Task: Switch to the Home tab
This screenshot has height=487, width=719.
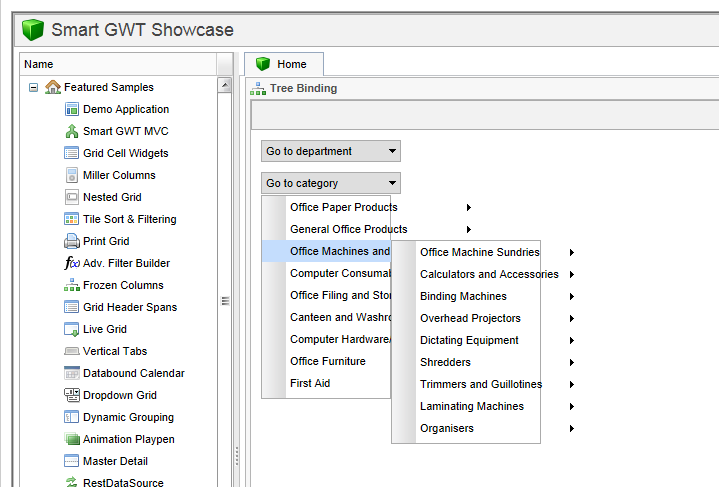Action: point(284,64)
